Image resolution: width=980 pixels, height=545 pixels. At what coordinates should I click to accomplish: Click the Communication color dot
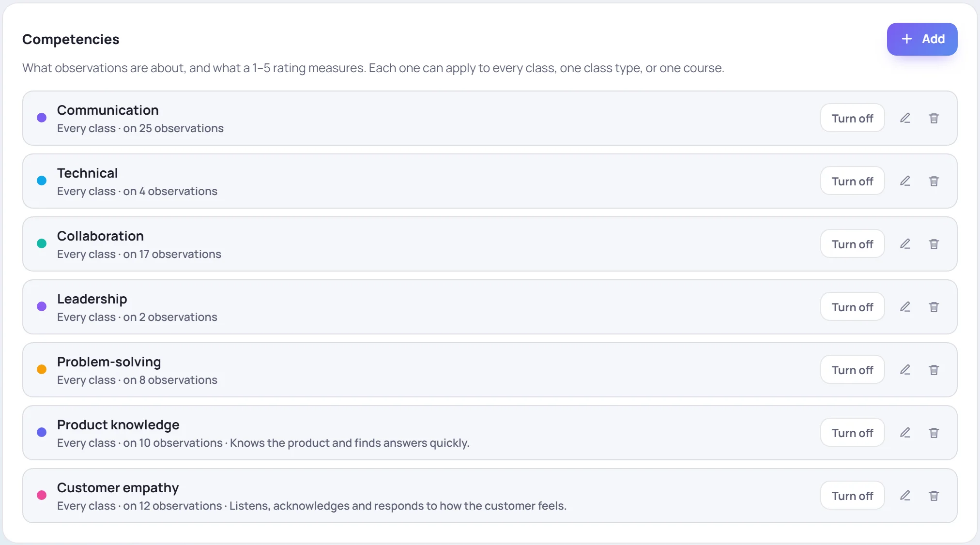[x=42, y=118]
